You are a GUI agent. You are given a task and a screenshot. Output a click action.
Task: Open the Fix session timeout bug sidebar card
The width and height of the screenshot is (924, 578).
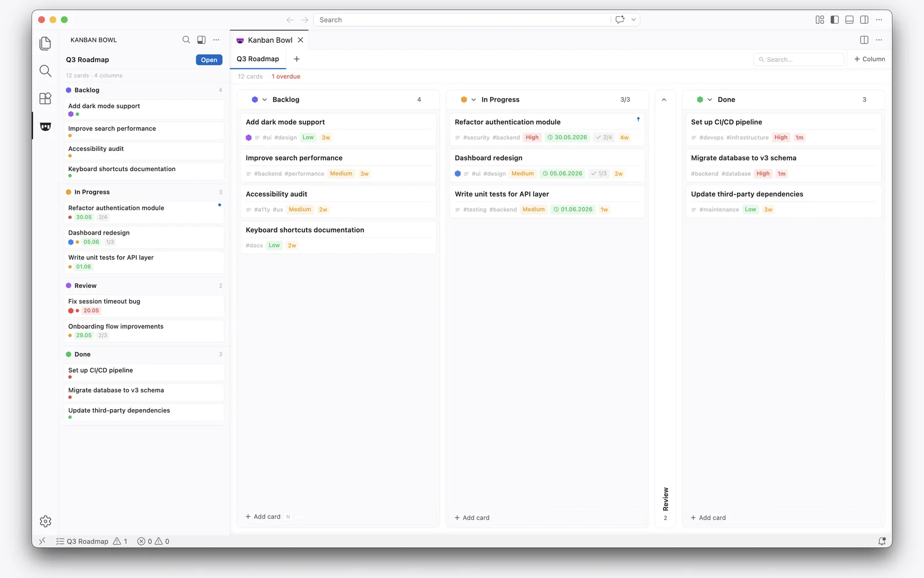[x=144, y=306]
